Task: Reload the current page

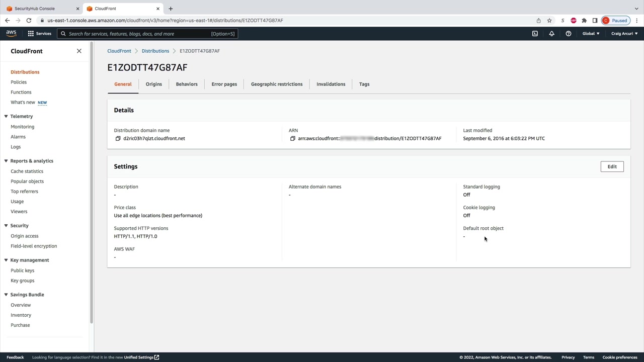Action: [x=29, y=21]
